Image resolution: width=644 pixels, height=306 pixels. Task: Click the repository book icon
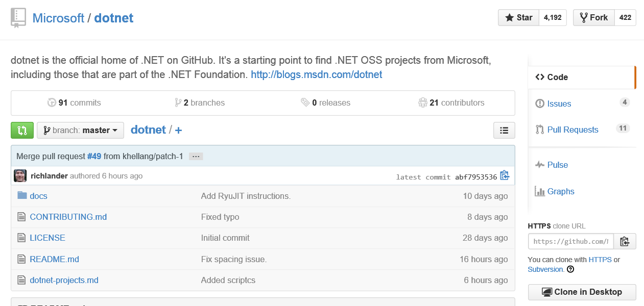(18, 18)
